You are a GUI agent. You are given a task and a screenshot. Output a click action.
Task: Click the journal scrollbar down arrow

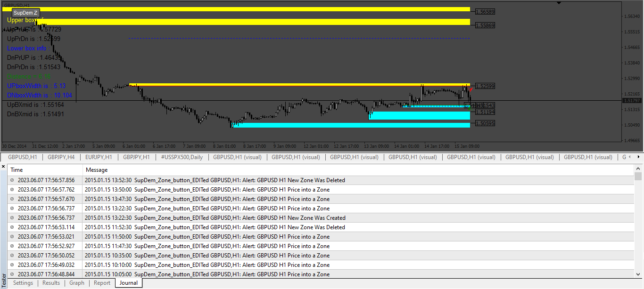coord(638,275)
